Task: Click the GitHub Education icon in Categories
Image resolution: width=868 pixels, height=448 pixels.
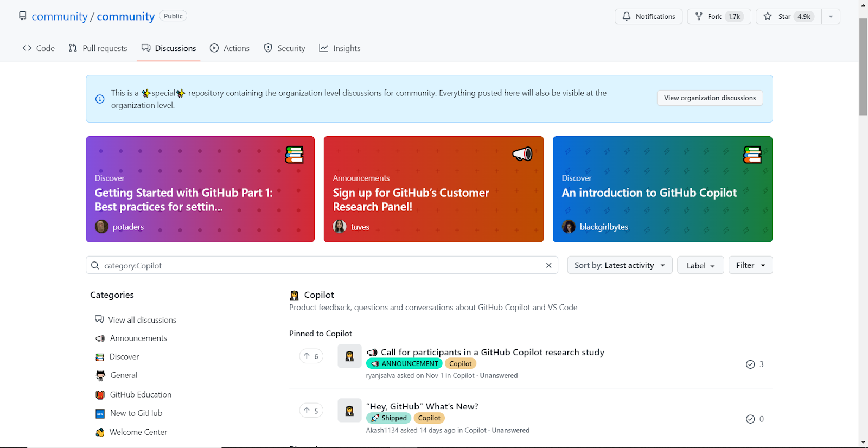Action: click(100, 395)
